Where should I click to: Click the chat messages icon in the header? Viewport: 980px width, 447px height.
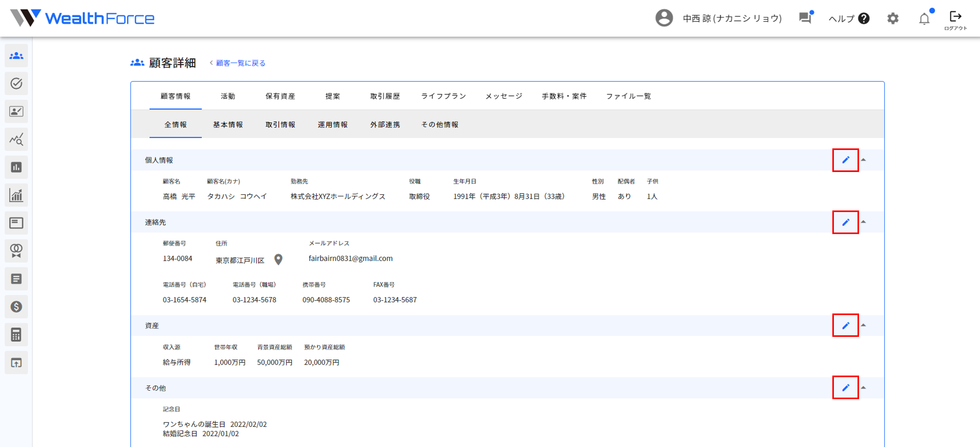tap(805, 18)
